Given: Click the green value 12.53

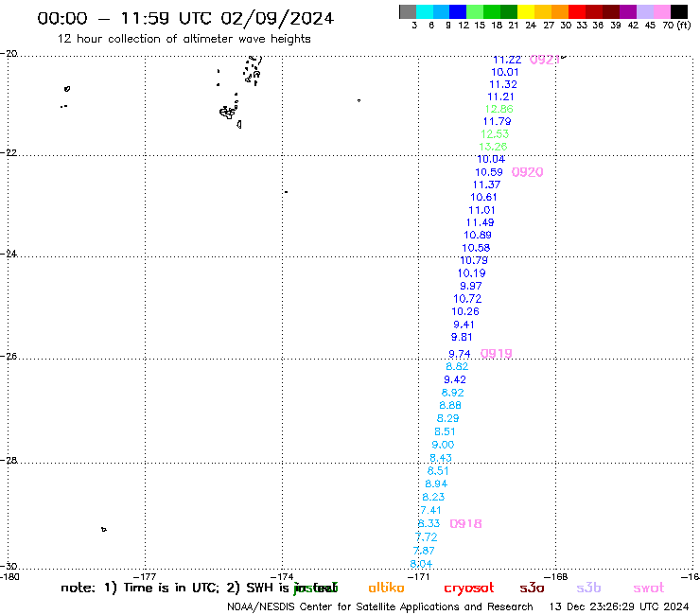Looking at the screenshot, I should (495, 134).
